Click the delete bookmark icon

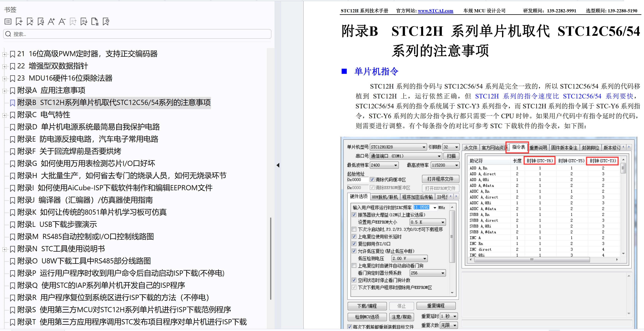tap(30, 22)
